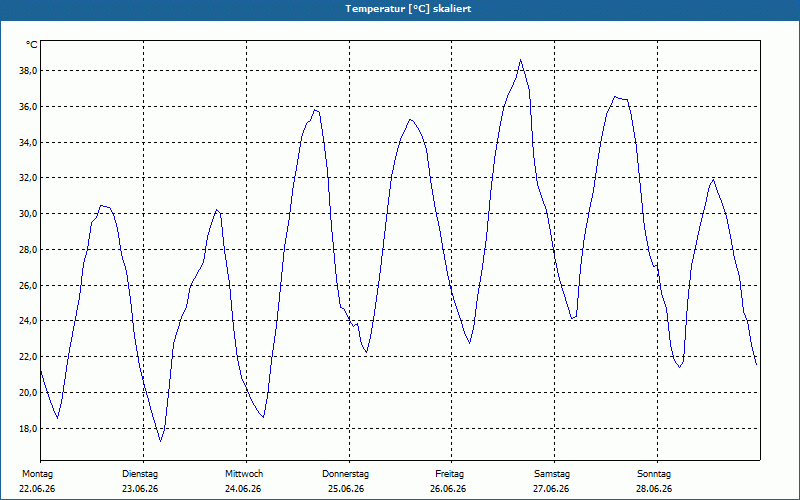Click the date 25.06.26
The image size is (800, 500).
point(346,489)
